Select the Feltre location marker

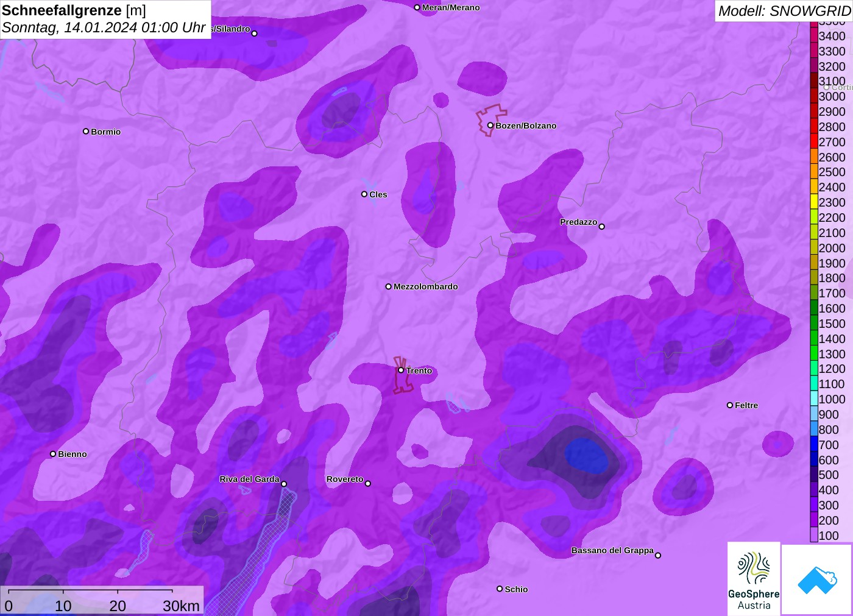(730, 405)
